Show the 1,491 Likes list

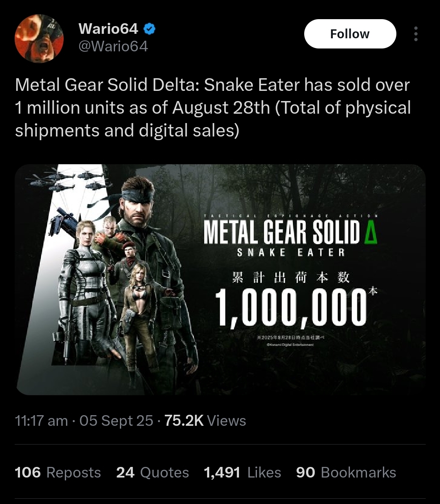tap(242, 473)
